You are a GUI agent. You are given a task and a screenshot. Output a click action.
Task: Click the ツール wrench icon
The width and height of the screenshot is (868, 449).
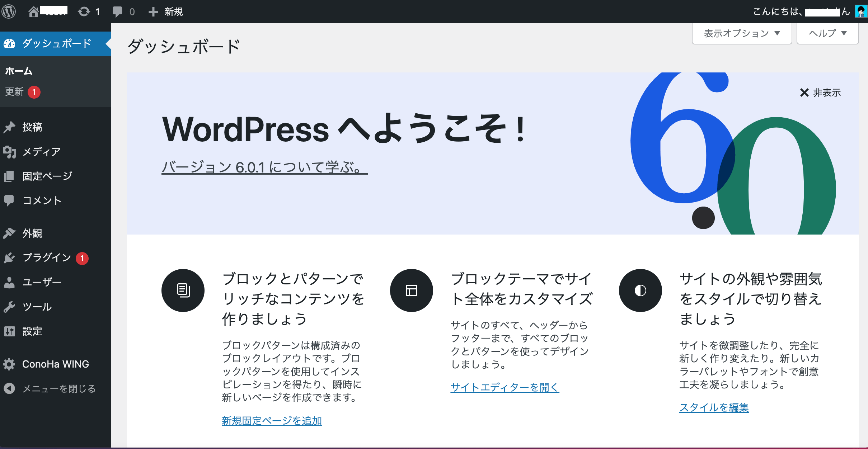tap(9, 307)
